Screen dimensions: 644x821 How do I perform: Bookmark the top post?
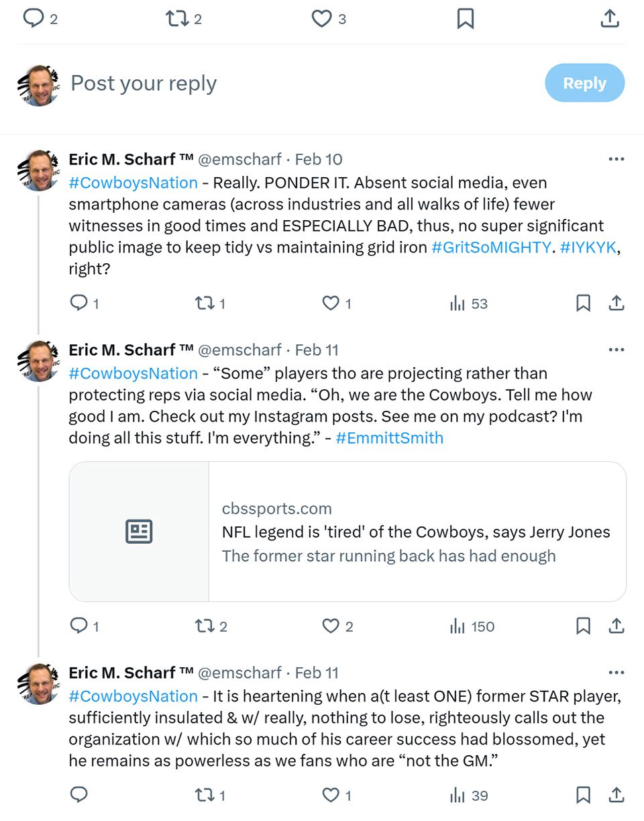coord(466,19)
